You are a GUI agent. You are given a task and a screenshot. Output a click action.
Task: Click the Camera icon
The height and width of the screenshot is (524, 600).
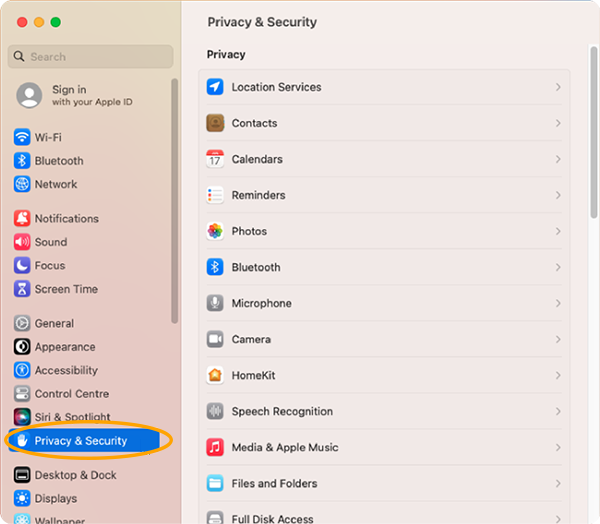(215, 339)
